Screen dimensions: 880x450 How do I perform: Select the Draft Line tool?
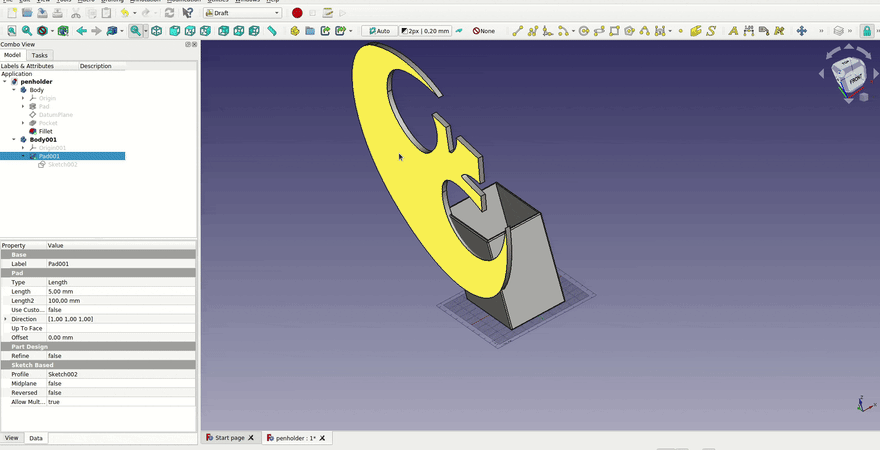517,31
